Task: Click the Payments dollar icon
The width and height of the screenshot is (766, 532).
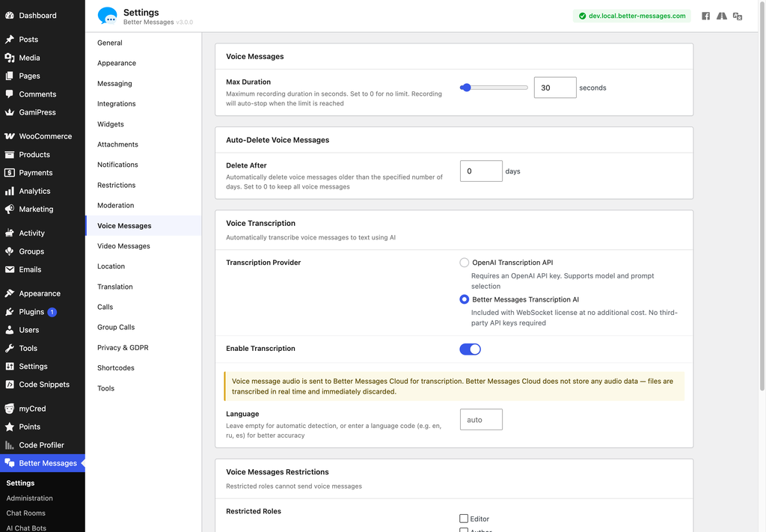Action: click(x=9, y=172)
